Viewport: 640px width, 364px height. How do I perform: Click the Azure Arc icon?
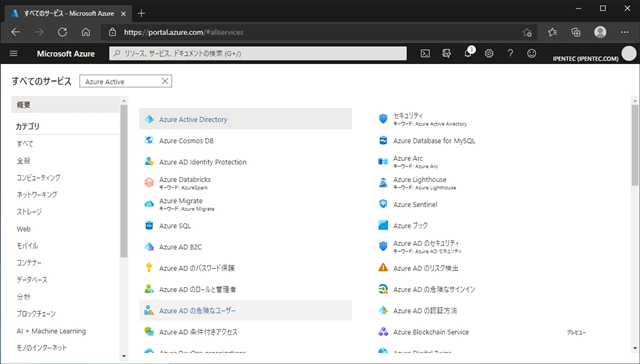coord(383,162)
